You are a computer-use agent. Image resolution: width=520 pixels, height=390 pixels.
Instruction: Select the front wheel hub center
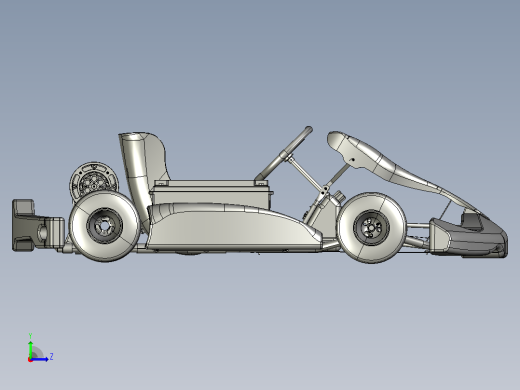371,228
